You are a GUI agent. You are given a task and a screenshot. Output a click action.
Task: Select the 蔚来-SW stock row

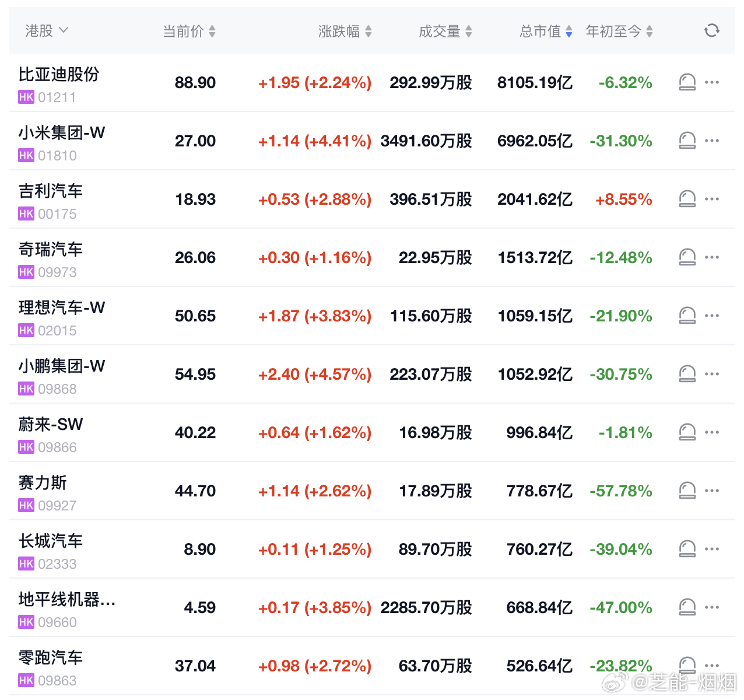tap(372, 432)
